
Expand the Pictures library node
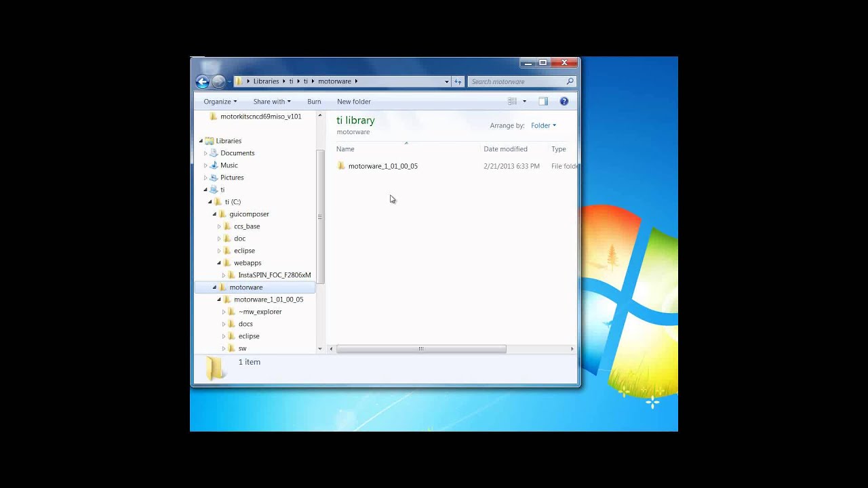tap(205, 178)
